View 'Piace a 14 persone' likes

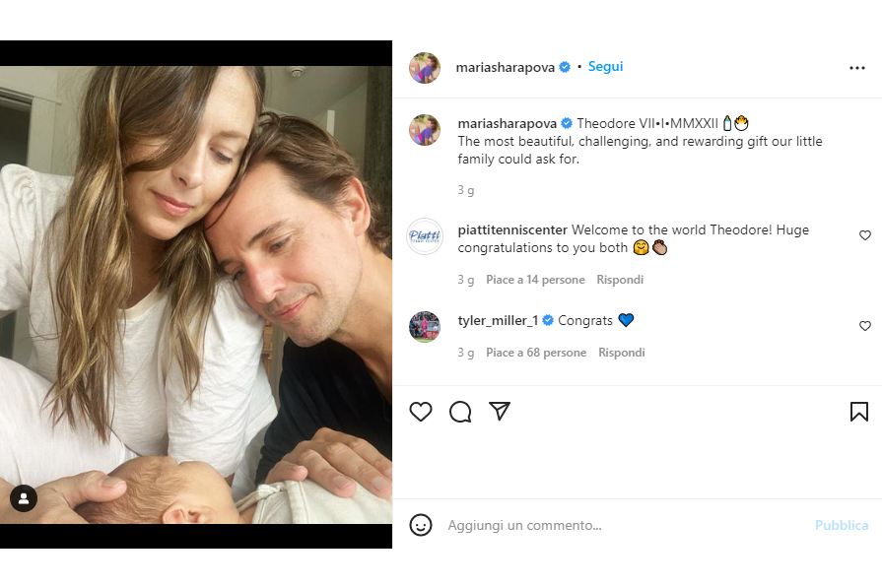(535, 280)
